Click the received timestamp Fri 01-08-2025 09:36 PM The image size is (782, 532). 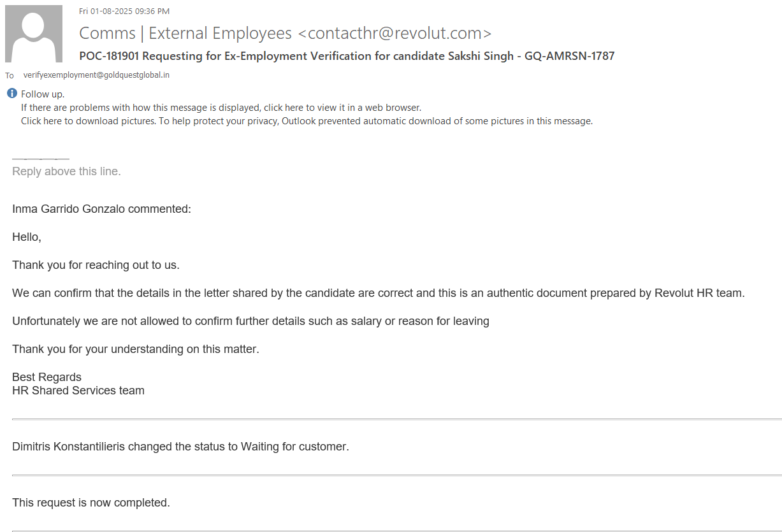point(124,11)
